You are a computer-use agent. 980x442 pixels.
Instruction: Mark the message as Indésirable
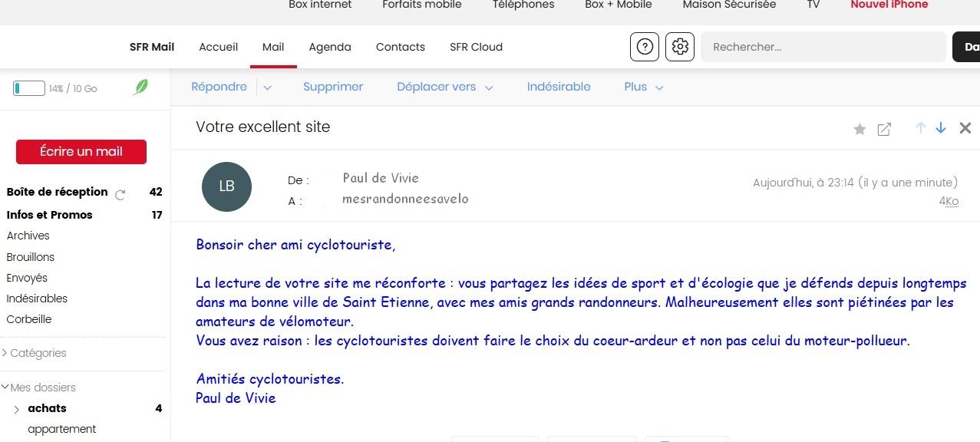click(x=558, y=87)
